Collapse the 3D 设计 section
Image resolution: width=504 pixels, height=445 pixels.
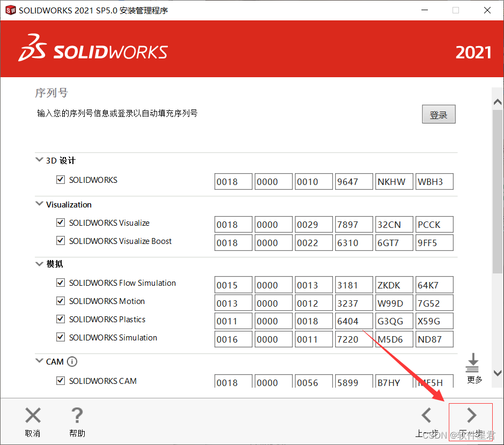point(39,160)
